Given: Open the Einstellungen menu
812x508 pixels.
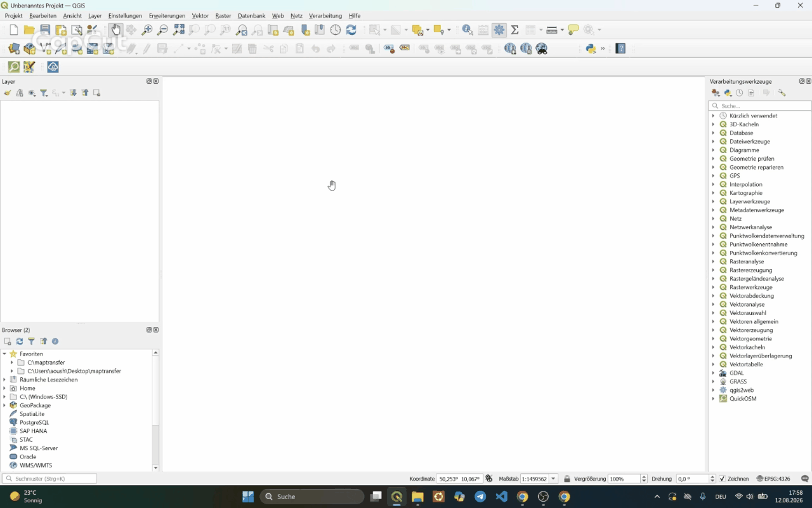Looking at the screenshot, I should [125, 16].
